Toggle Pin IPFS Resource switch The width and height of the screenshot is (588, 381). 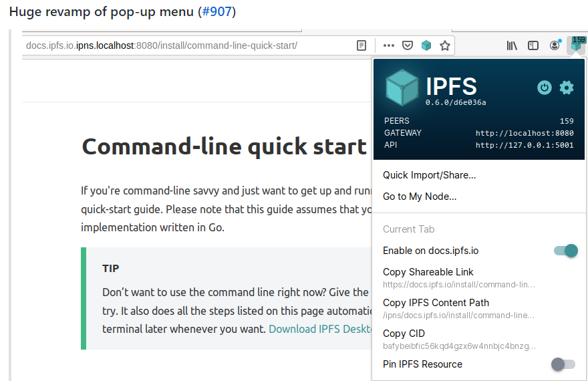(563, 364)
